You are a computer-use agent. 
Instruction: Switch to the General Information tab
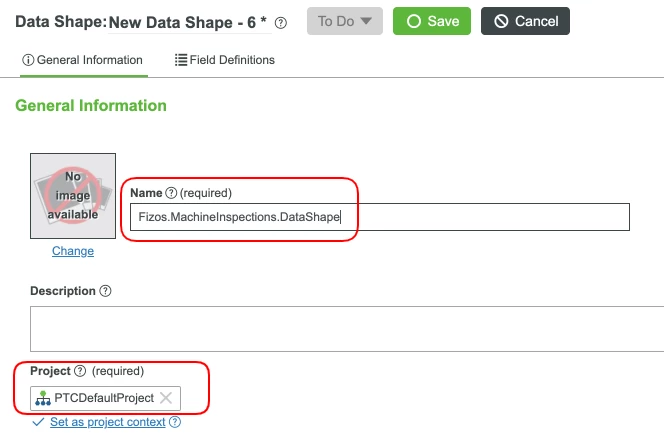click(x=82, y=60)
